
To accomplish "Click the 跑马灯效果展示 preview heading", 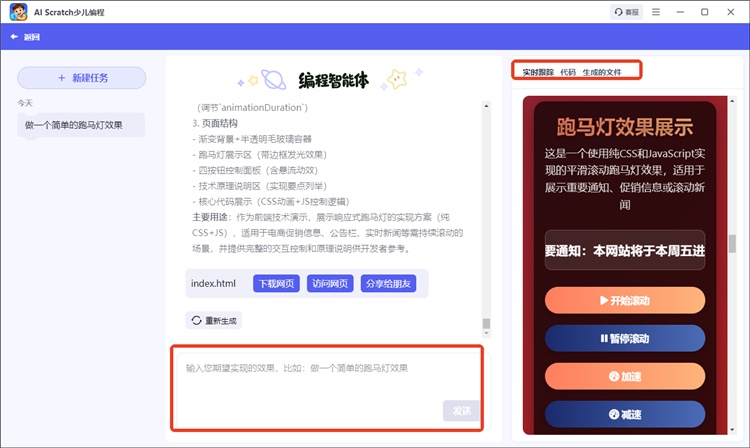I will [625, 127].
